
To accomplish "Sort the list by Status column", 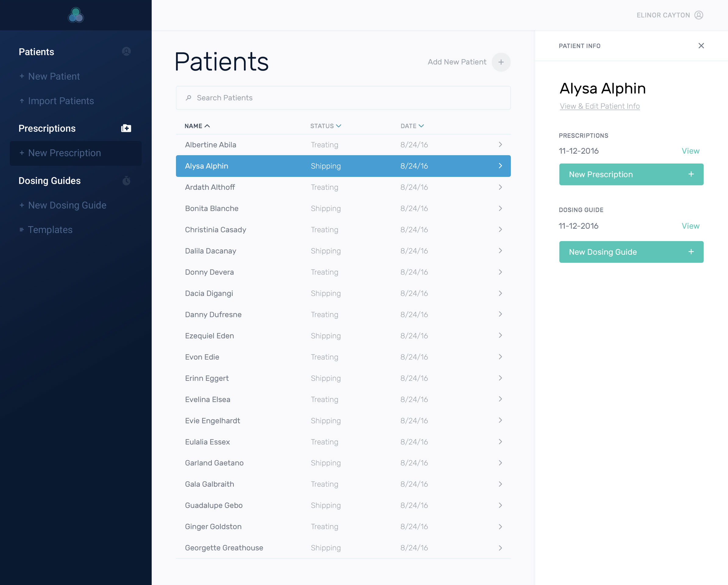I will pyautogui.click(x=326, y=126).
